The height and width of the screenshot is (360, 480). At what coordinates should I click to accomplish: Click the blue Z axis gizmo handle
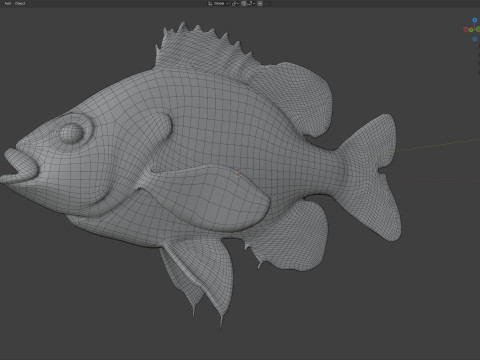click(475, 20)
